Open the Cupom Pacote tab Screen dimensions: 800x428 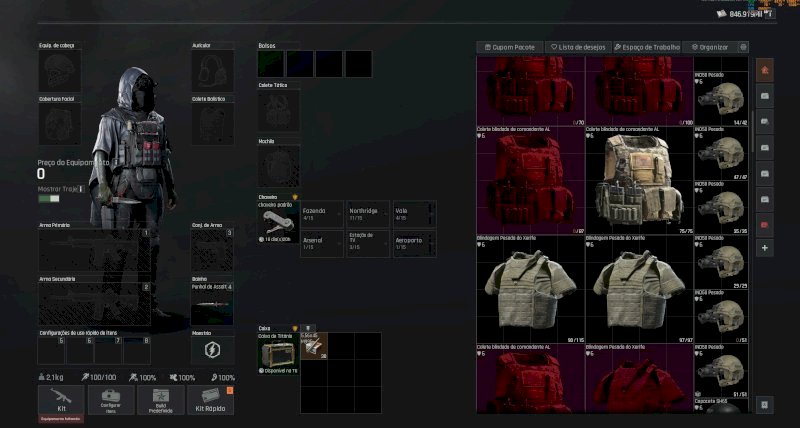510,47
